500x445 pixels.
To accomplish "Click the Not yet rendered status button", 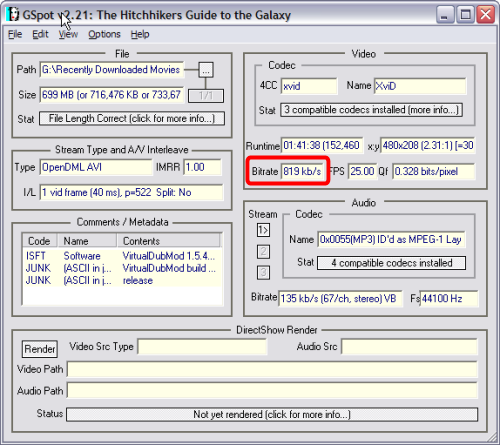I will (x=272, y=414).
